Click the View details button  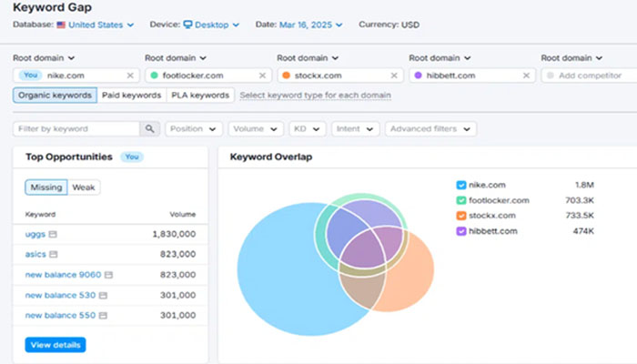pos(55,345)
